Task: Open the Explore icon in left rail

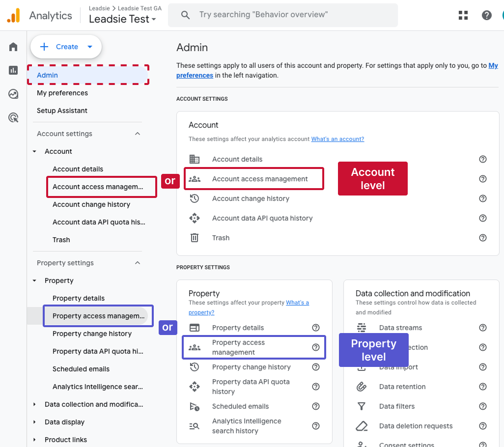Action: tap(13, 94)
